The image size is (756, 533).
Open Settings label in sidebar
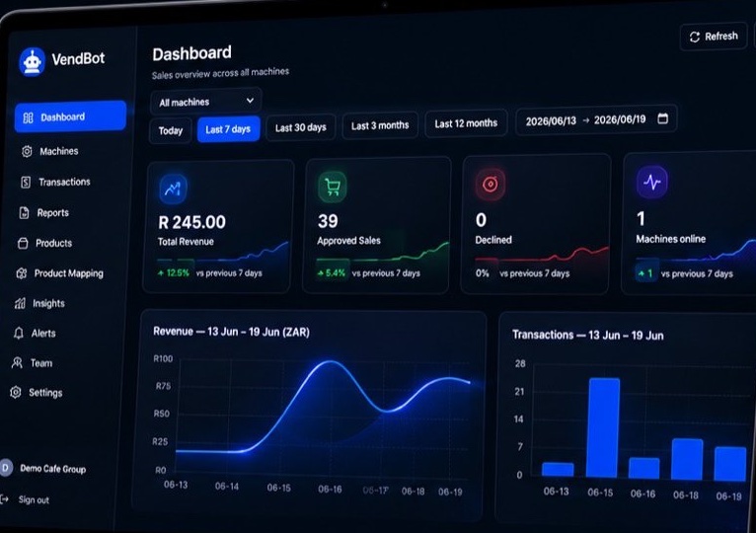(45, 393)
